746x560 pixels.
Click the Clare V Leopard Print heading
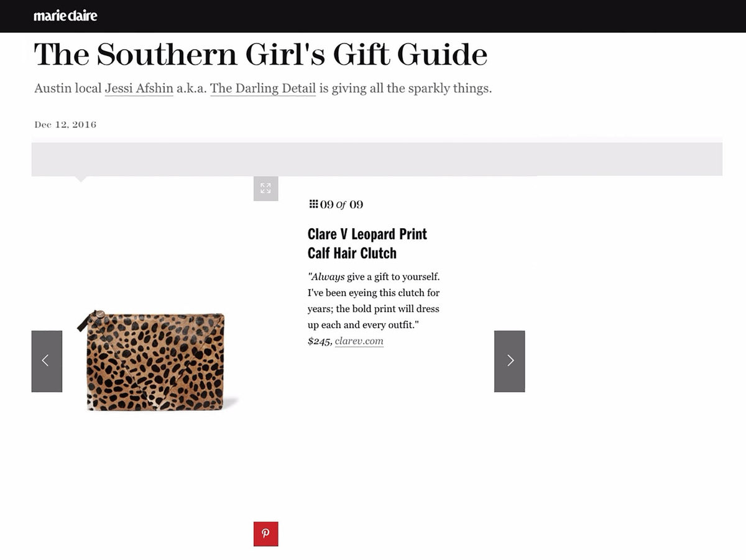click(x=367, y=244)
